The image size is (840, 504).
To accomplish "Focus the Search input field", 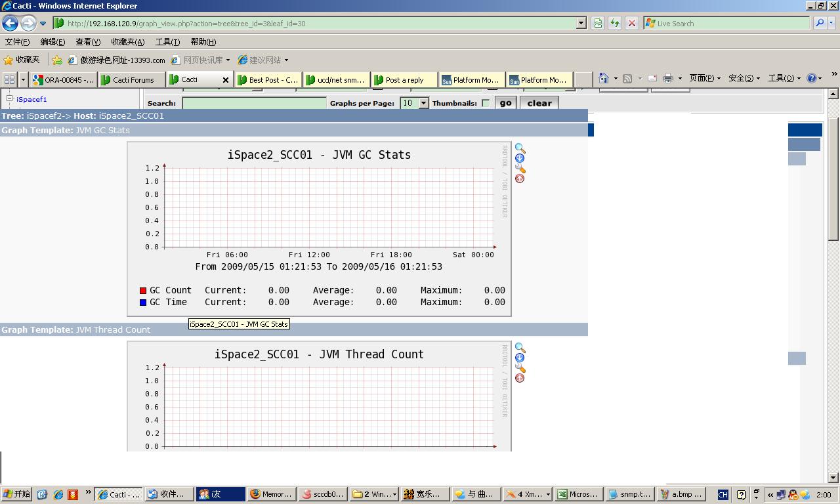I will [254, 103].
